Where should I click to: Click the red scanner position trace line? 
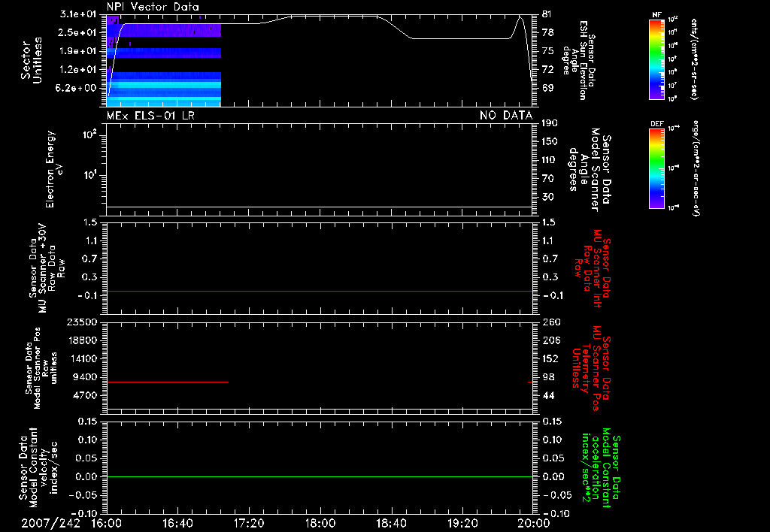click(x=168, y=382)
